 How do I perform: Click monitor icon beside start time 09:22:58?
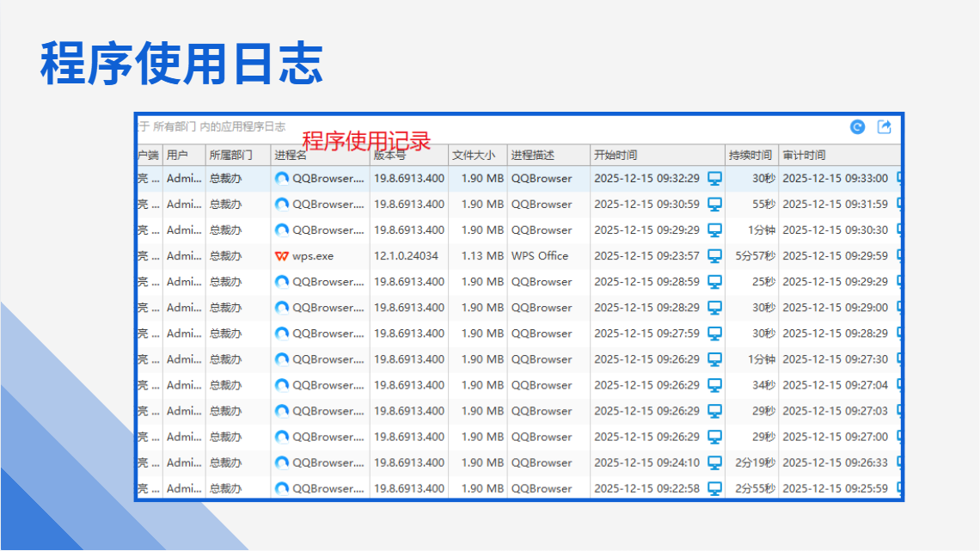point(714,488)
